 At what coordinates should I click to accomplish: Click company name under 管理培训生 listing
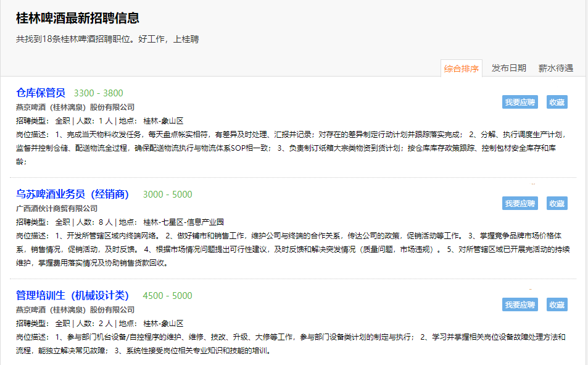point(75,310)
